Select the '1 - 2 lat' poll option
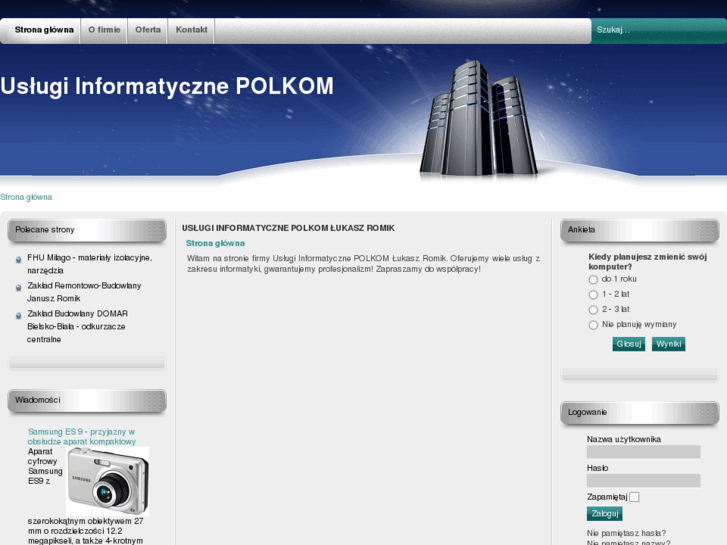The width and height of the screenshot is (727, 545). click(593, 295)
